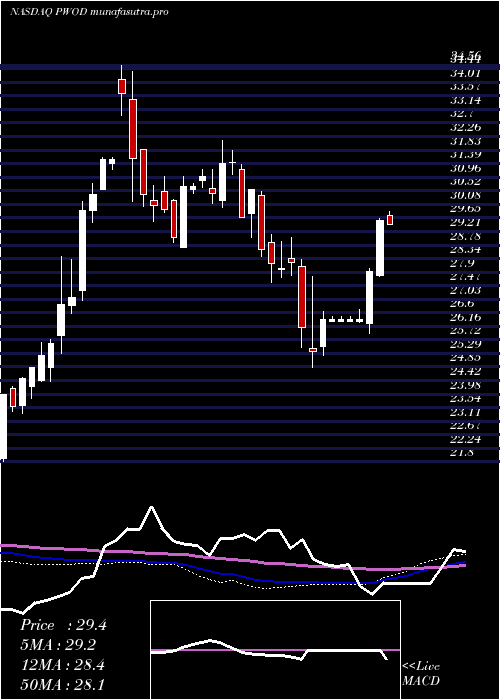Screen dimensions: 500x700
Task: Click the NASDAQ PWOD chart title
Action: coord(89,12)
